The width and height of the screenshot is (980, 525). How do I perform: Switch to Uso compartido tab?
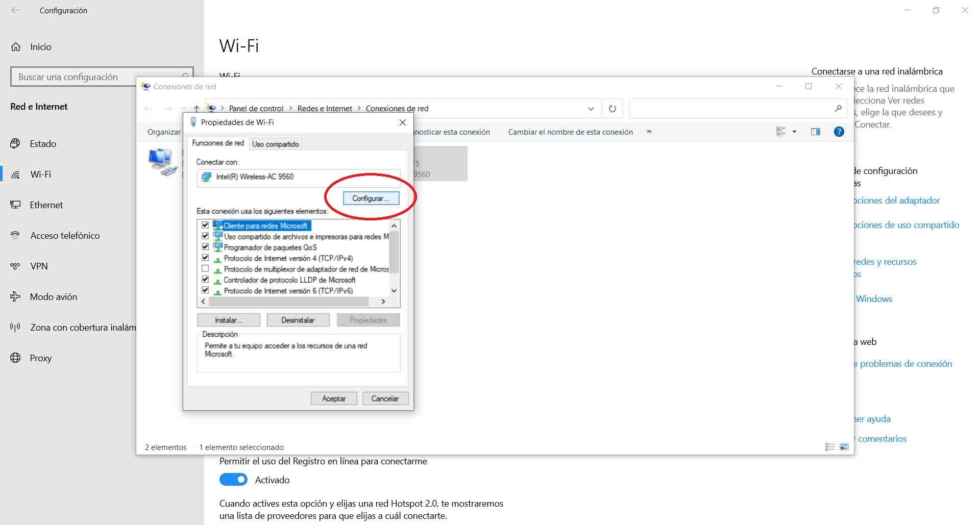pyautogui.click(x=276, y=144)
